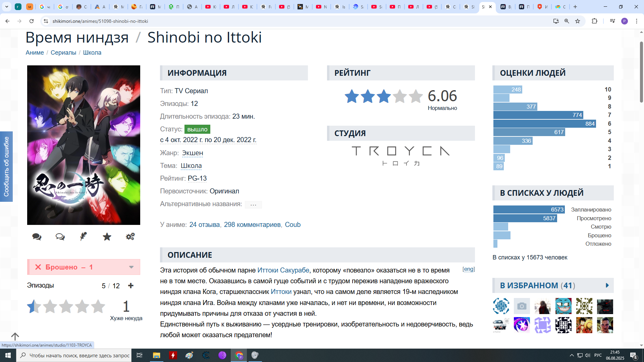Open the 'Сериалы' breadcrumb link

(x=63, y=53)
